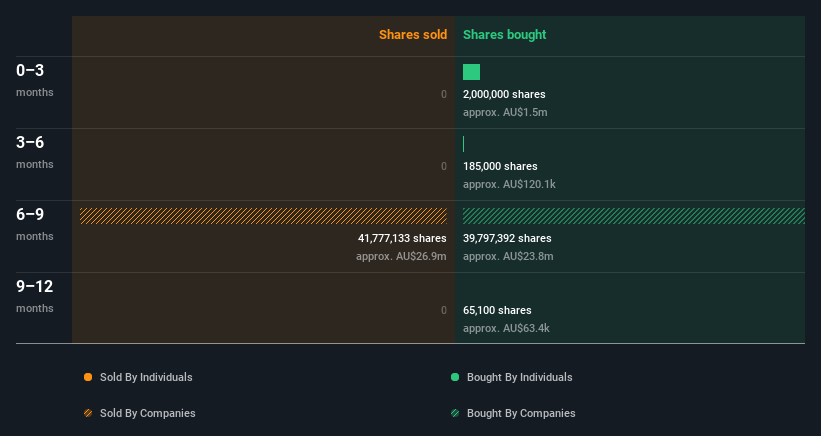Click the thin 185,000 shares bought bar
This screenshot has width=821, height=436.
(463, 144)
